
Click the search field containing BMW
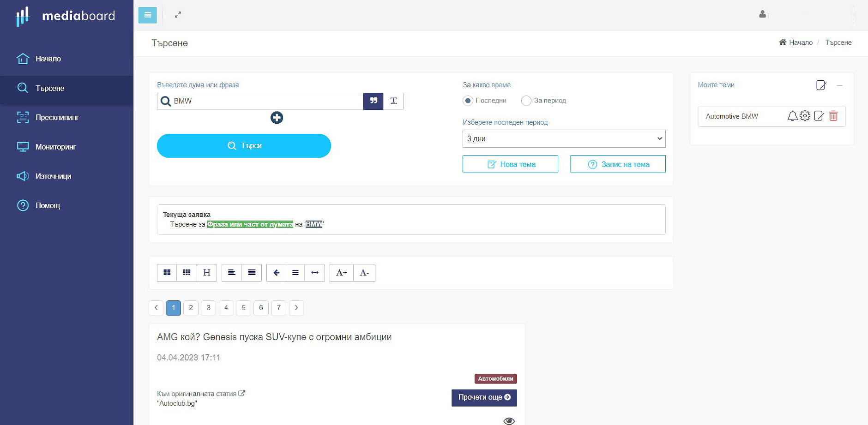(260, 101)
